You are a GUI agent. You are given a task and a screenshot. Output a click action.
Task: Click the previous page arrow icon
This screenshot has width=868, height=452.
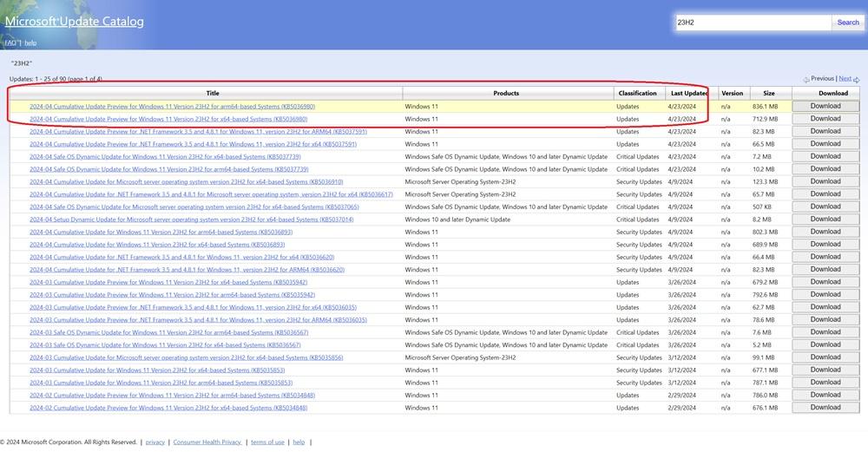806,79
